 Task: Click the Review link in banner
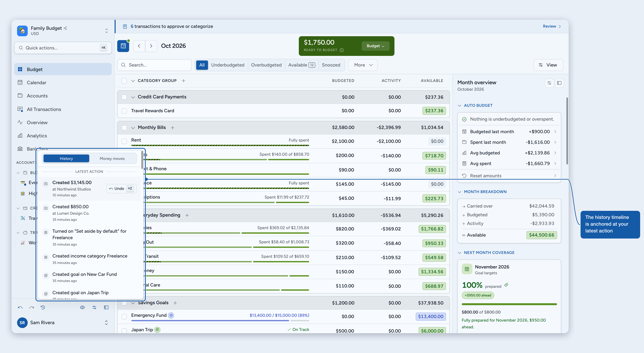click(x=552, y=26)
